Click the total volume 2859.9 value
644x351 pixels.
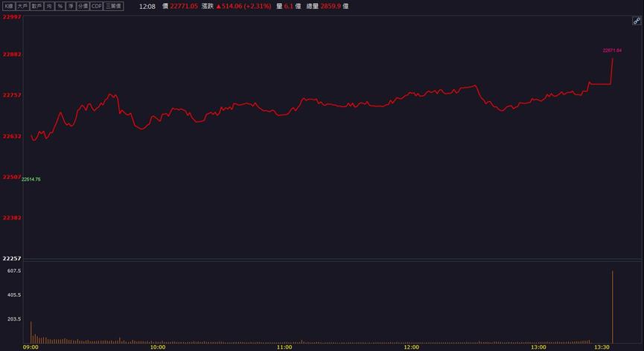coord(331,6)
